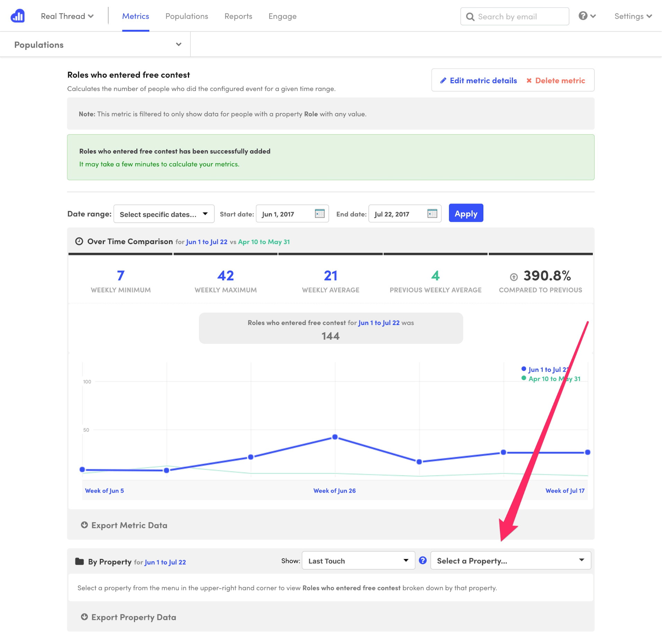Click the Apply button

click(x=466, y=213)
